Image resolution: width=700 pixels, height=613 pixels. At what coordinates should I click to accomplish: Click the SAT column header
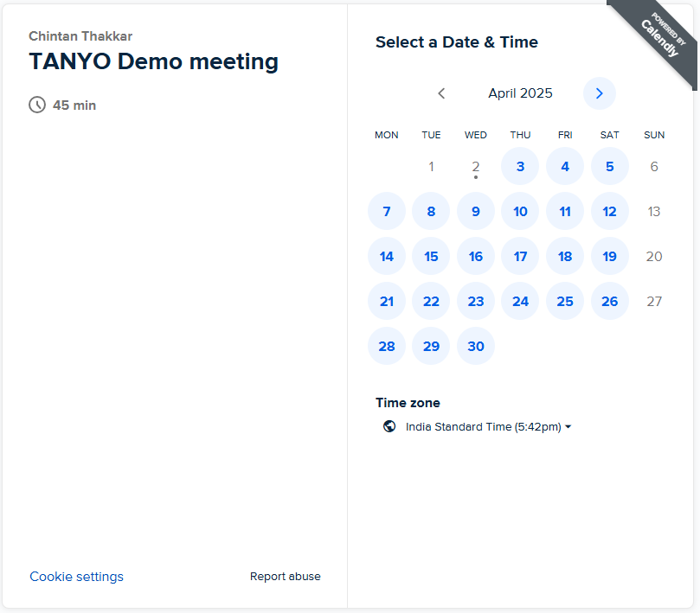tap(609, 135)
